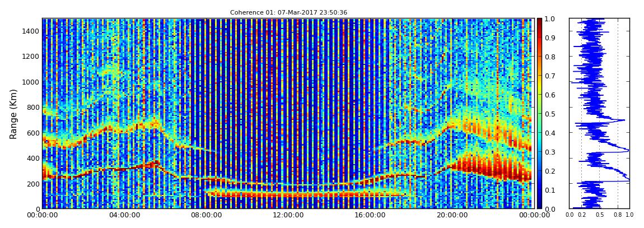Click the 400 tick on the range axis
Screen dimensions: 644x228
click(x=32, y=159)
